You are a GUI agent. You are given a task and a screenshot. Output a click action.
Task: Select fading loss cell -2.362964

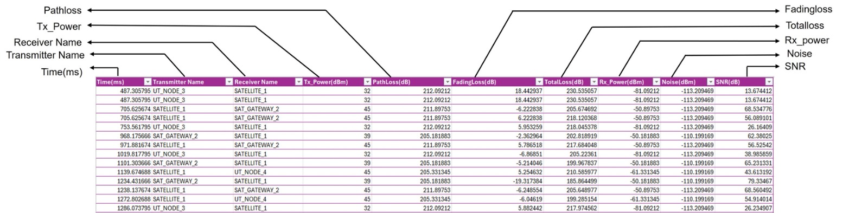click(529, 136)
